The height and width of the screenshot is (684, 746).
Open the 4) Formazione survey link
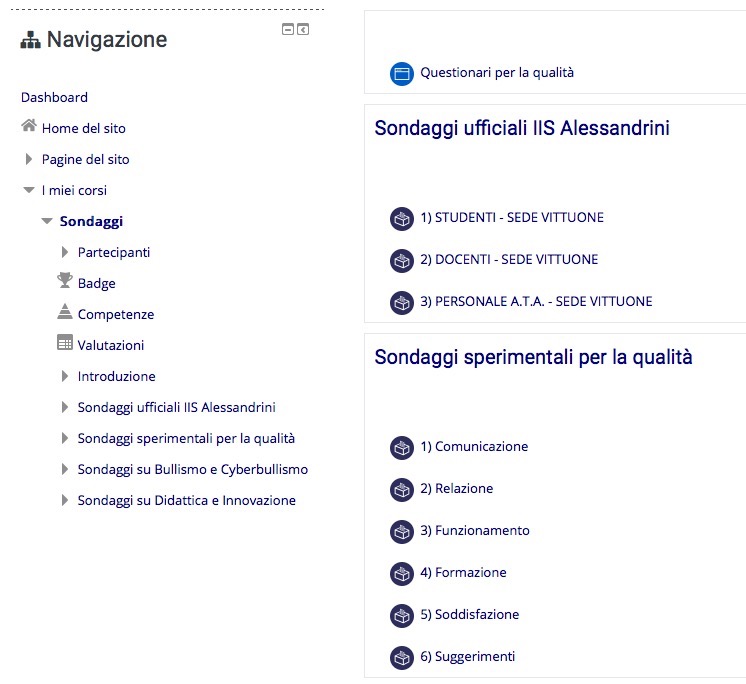click(x=463, y=572)
